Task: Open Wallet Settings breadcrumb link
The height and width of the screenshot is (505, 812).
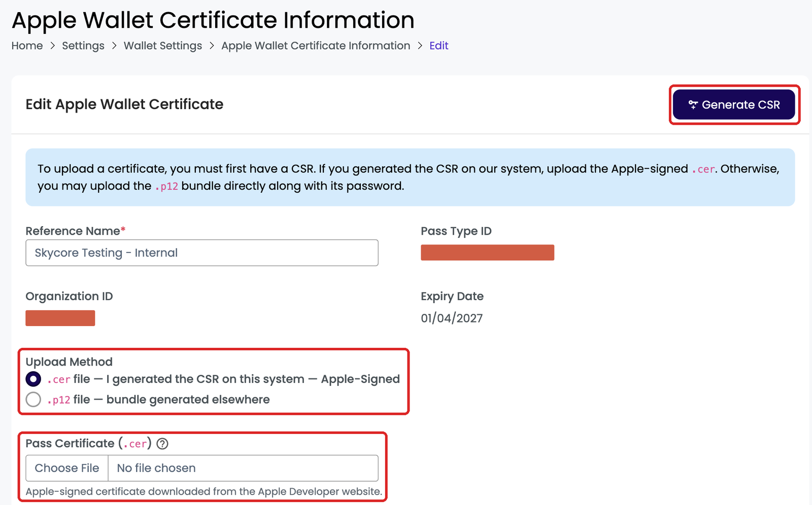Action: point(163,46)
